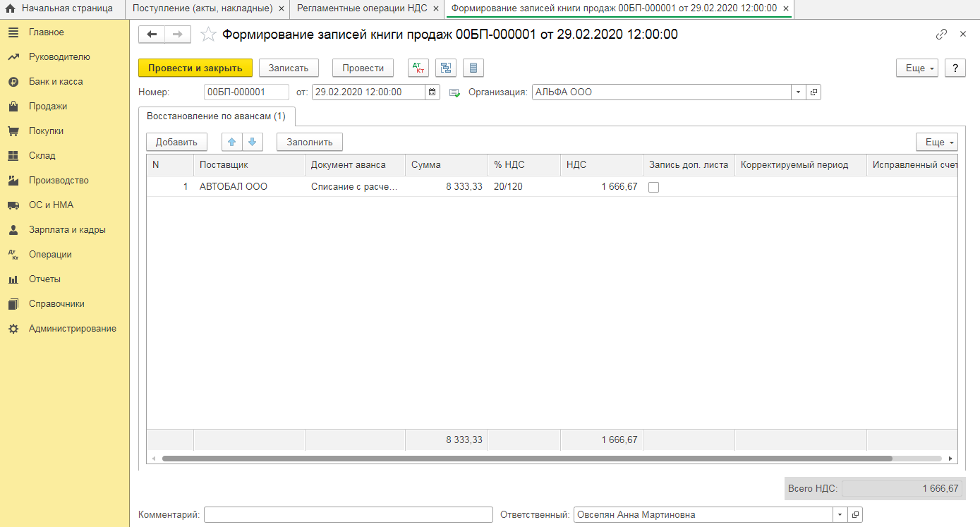Click the Провести и закрыть button
The height and width of the screenshot is (527, 980).
click(195, 68)
